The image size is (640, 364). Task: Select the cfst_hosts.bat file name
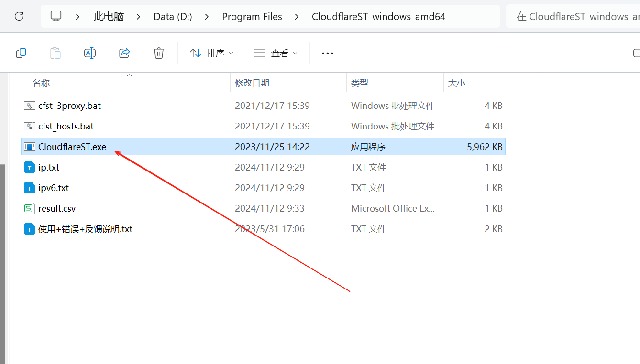click(66, 126)
